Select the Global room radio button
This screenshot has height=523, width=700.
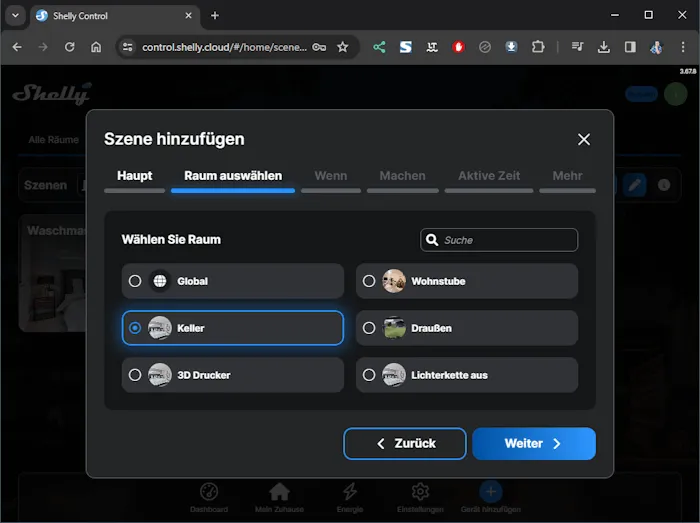(x=135, y=281)
